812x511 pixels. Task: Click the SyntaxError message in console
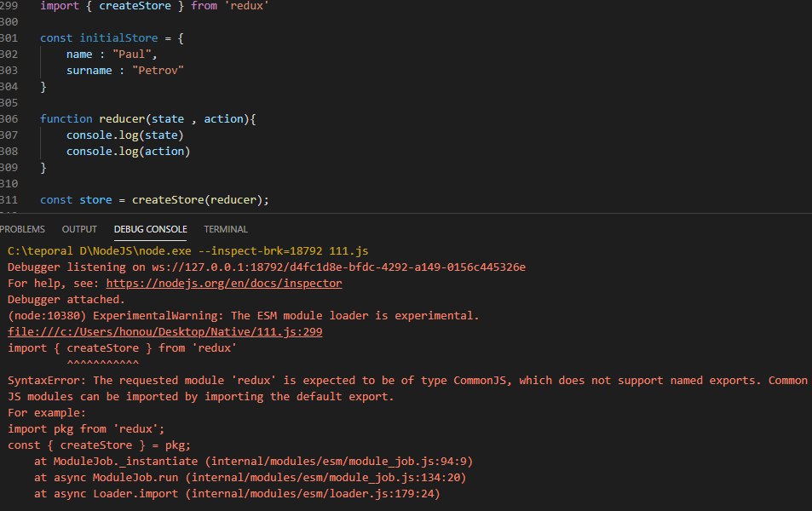tap(407, 388)
